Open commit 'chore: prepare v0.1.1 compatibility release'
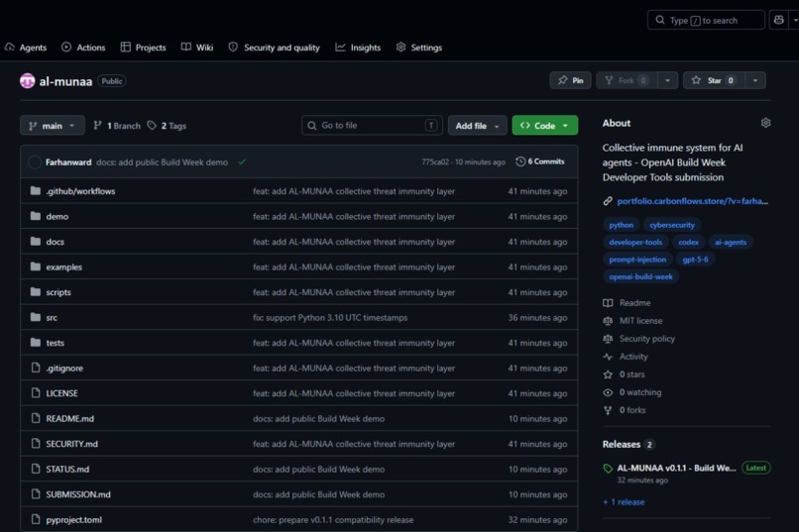This screenshot has height=532, width=799. point(333,519)
